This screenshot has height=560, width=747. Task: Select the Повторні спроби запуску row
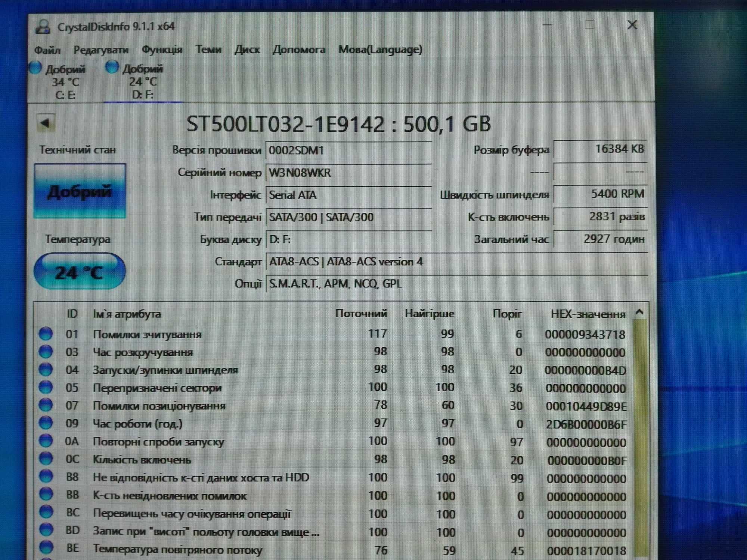[334, 441]
